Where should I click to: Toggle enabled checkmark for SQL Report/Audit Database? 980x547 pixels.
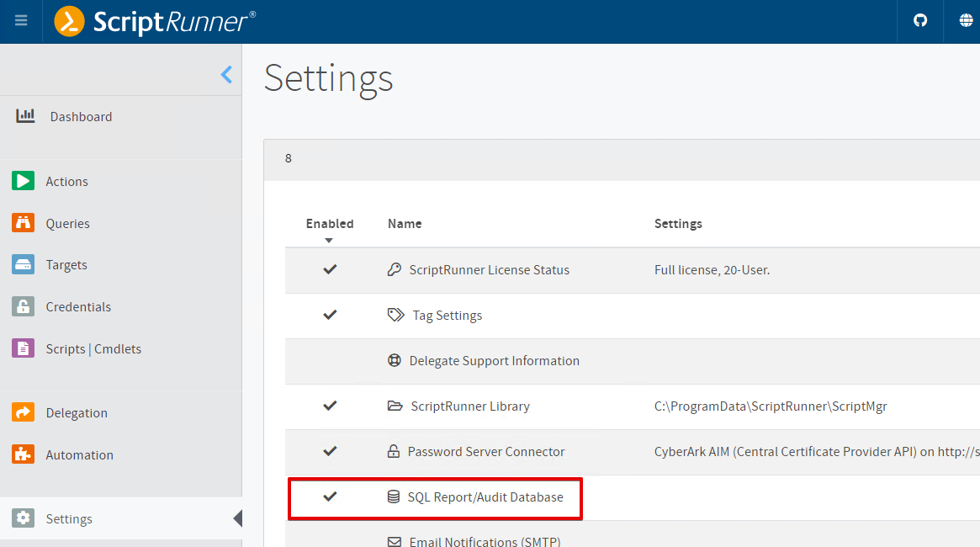(x=330, y=497)
